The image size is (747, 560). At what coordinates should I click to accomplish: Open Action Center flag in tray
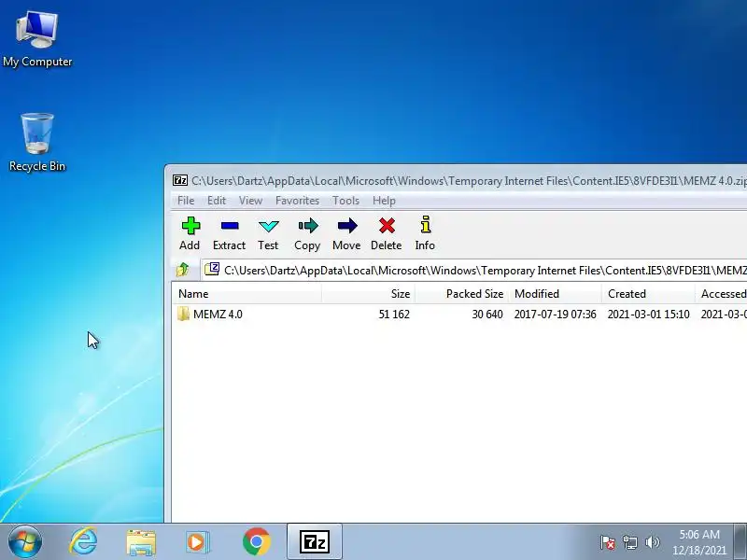click(607, 542)
